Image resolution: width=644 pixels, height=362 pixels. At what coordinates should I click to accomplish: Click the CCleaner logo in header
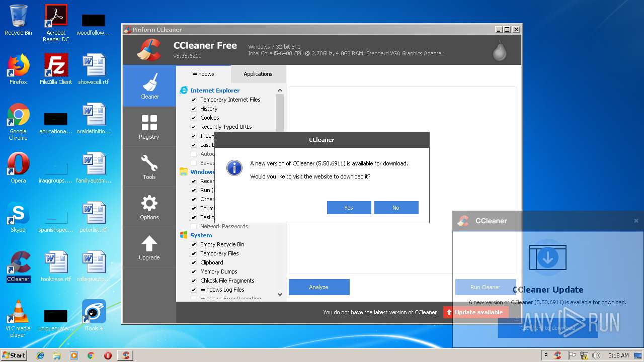149,50
